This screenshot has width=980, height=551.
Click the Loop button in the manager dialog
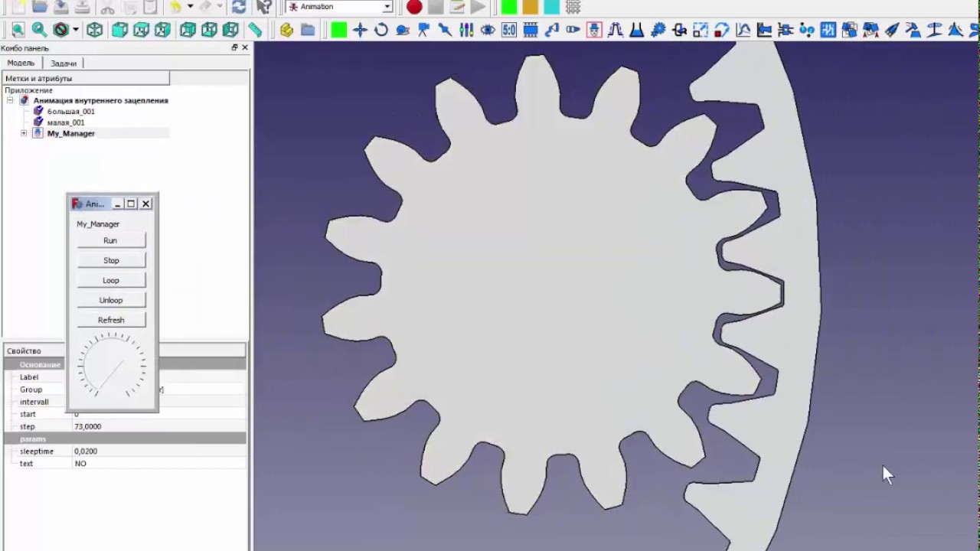click(111, 280)
